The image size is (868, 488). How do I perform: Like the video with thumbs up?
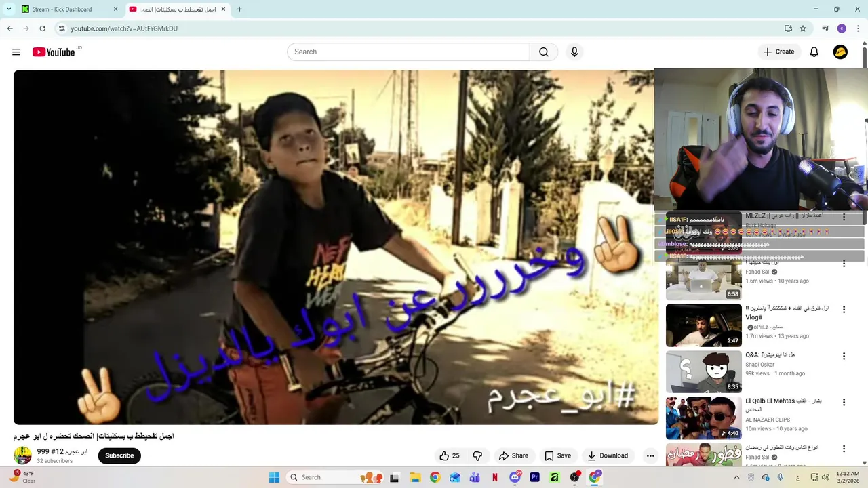(450, 455)
